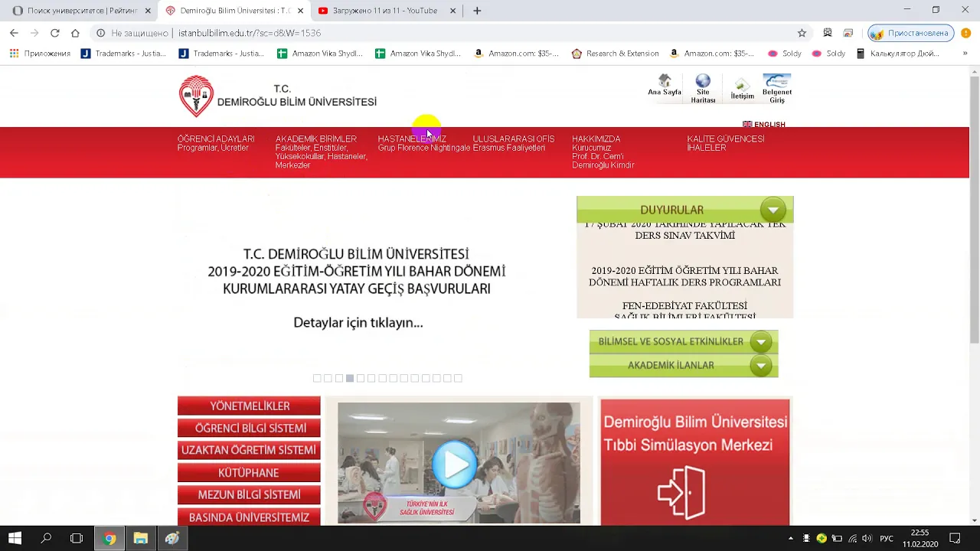Open MEZUN BİLGİ SİSTEMİ

(249, 494)
